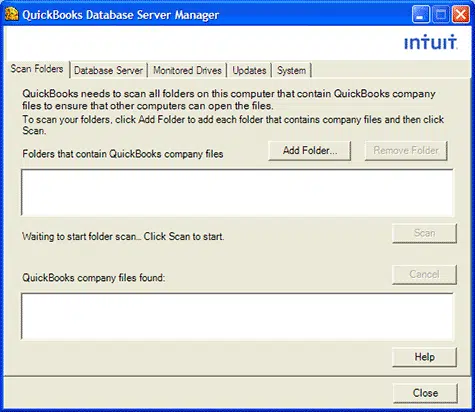Image resolution: width=475 pixels, height=412 pixels.
Task: Click the 'Waiting to start folder scan' status text
Action: (123, 237)
